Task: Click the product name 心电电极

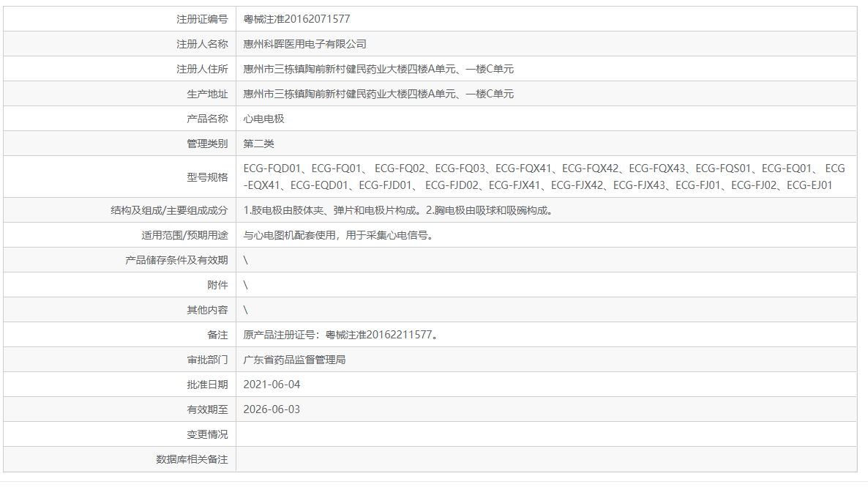Action: click(x=264, y=119)
